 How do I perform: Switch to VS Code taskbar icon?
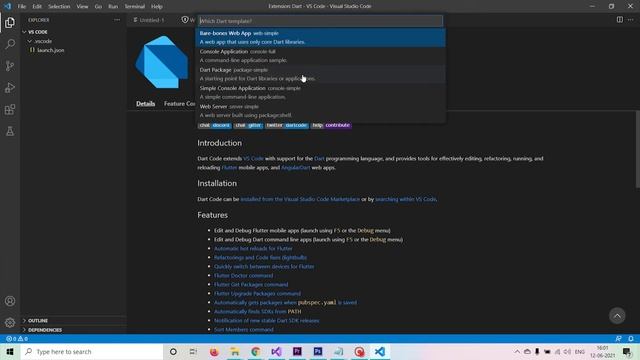pos(380,351)
